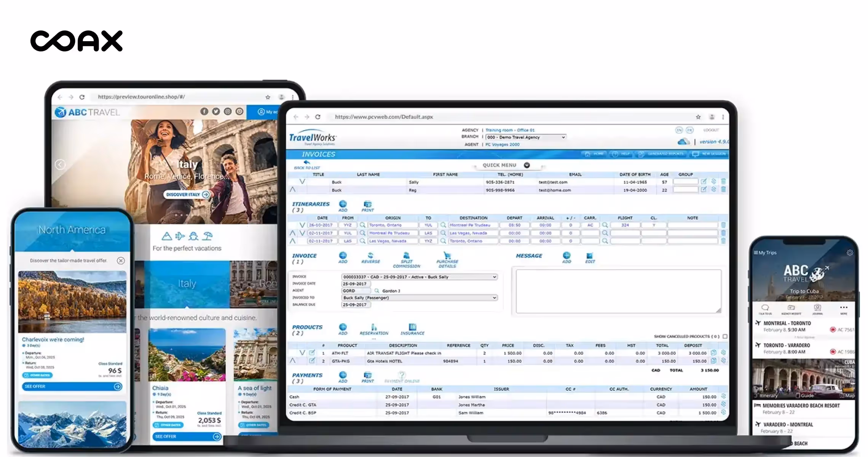Toggle Show Cancelled Products checkbox
Screen dimensions: 868x457
pyautogui.click(x=725, y=336)
